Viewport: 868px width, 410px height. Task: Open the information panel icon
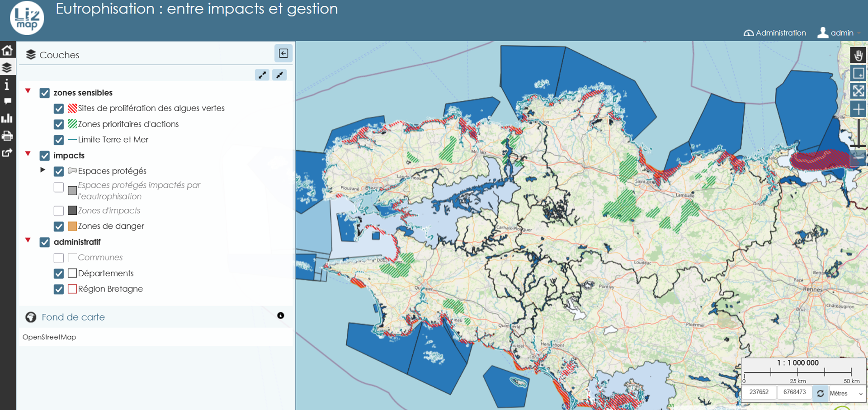coord(7,85)
